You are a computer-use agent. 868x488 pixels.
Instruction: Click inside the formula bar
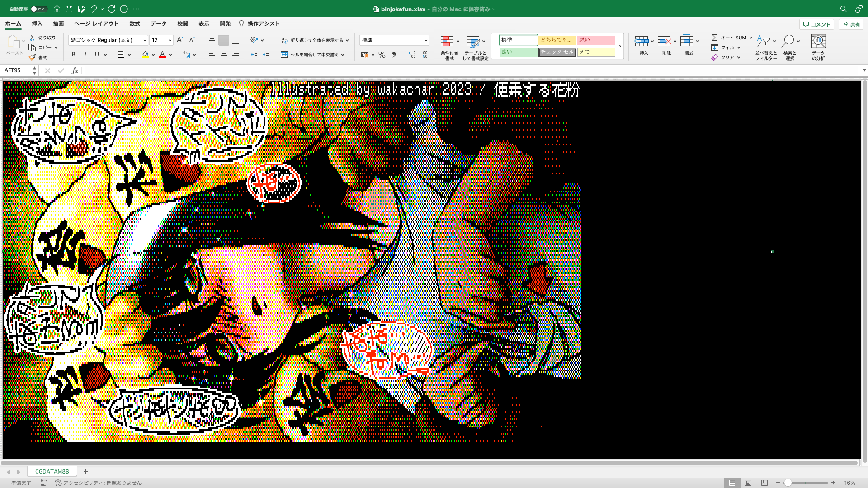coord(470,70)
